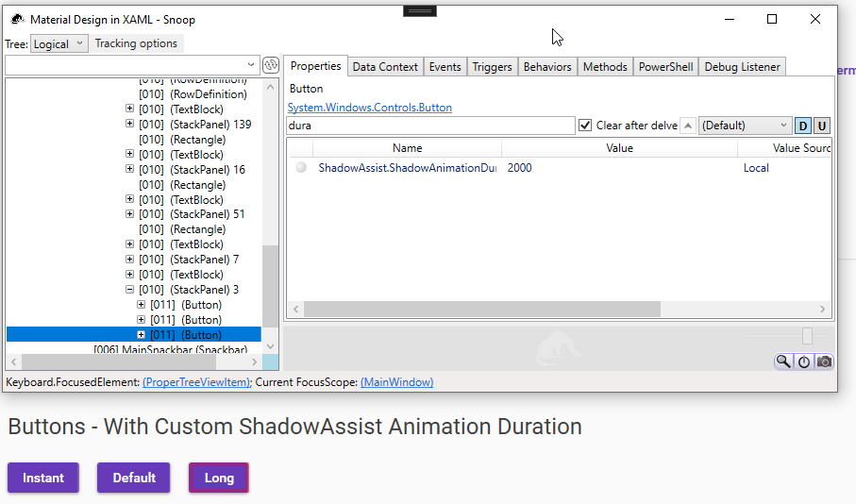This screenshot has width=856, height=504.
Task: Select ShadowAssist.ShadowAnimationDuration property name
Action: pyautogui.click(x=408, y=168)
